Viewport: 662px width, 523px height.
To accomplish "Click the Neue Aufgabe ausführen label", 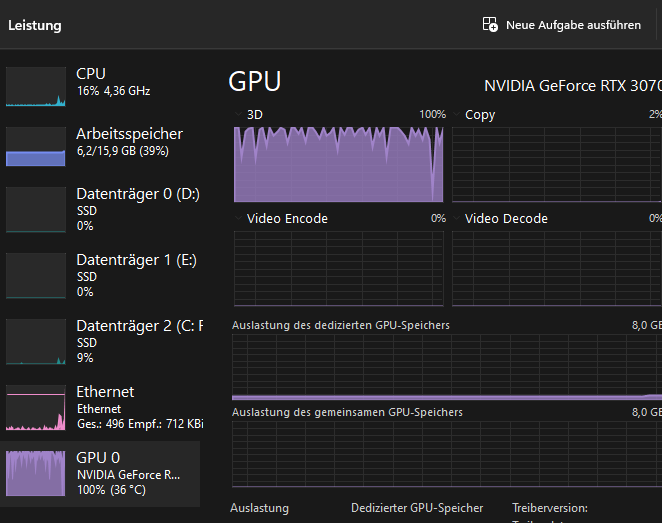I will tap(573, 25).
